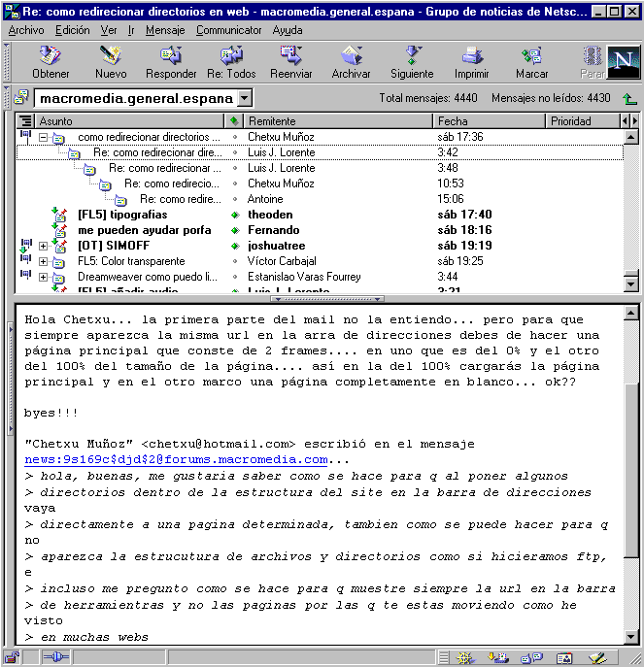Open Navigator from the component bar
This screenshot has width=644, height=667.
(465, 658)
